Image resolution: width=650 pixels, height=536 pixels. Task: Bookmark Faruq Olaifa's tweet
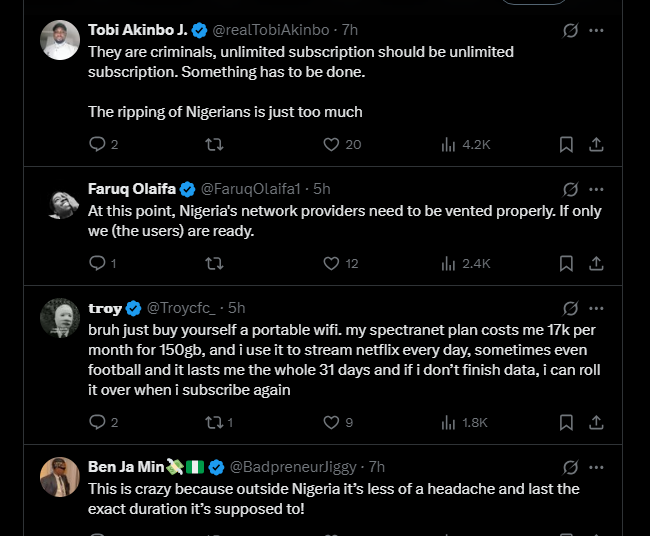566,263
